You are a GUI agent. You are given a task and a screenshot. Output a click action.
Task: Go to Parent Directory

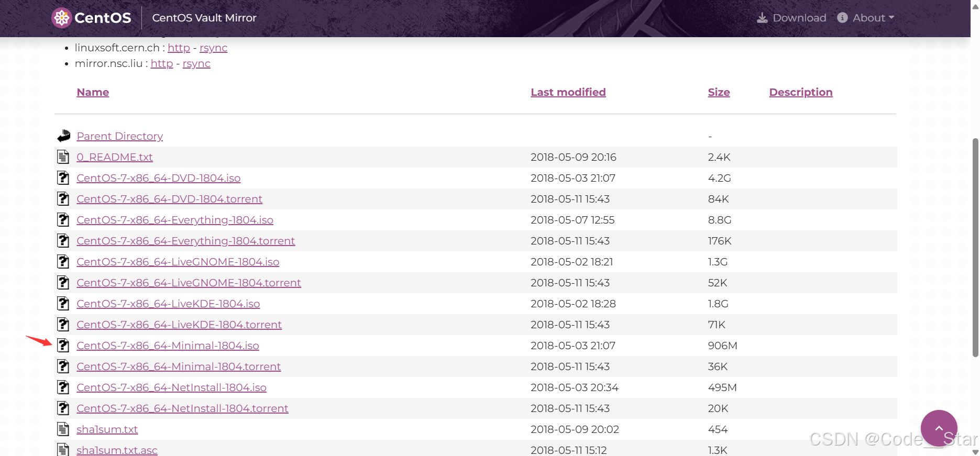(x=120, y=136)
